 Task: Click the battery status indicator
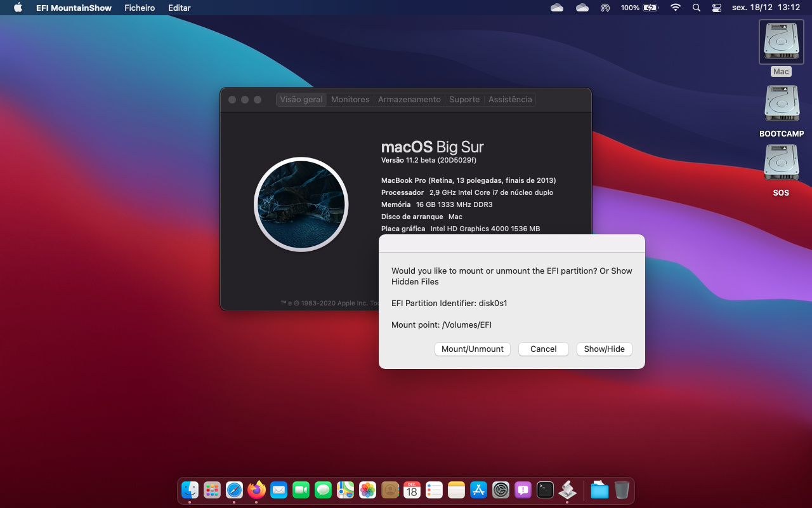coord(639,8)
